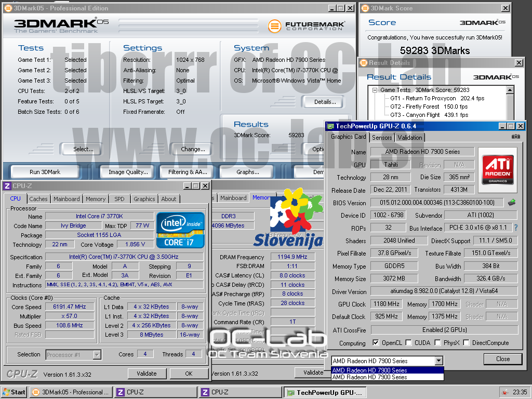Switch to TechPowerUp GPU-Z taskbar item
Image resolution: width=532 pixels, height=399 pixels.
tap(325, 392)
